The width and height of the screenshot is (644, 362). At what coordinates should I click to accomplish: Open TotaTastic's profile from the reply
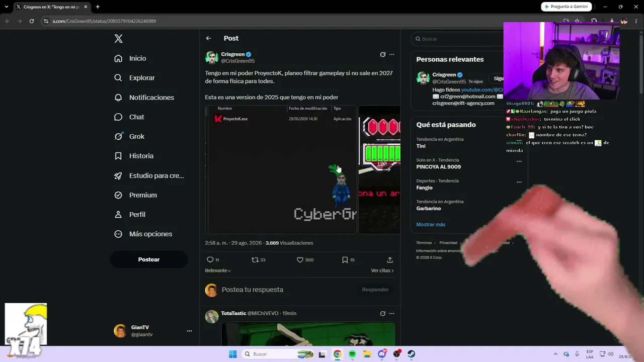(233, 313)
